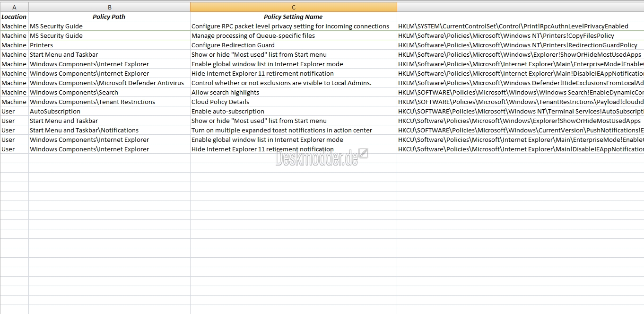This screenshot has height=314, width=644.
Task: Click "MS Security Guide" in the Queue-specific files row
Action: click(109, 35)
